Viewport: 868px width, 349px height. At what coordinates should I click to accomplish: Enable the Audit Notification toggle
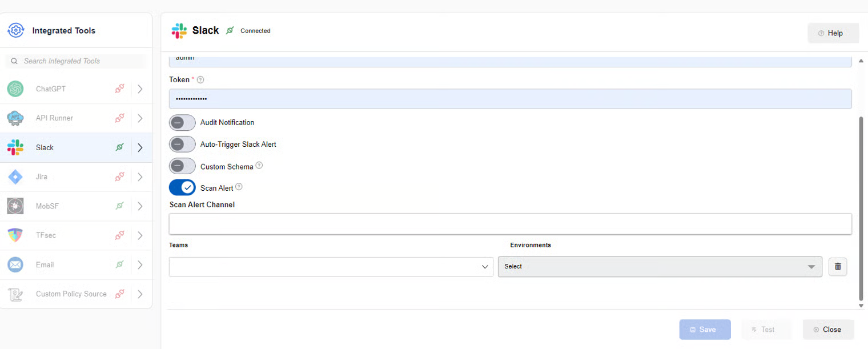182,122
